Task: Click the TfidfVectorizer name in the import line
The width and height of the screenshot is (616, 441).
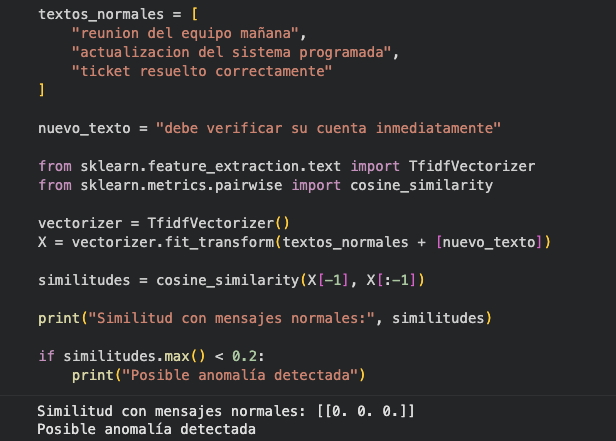Action: point(472,166)
